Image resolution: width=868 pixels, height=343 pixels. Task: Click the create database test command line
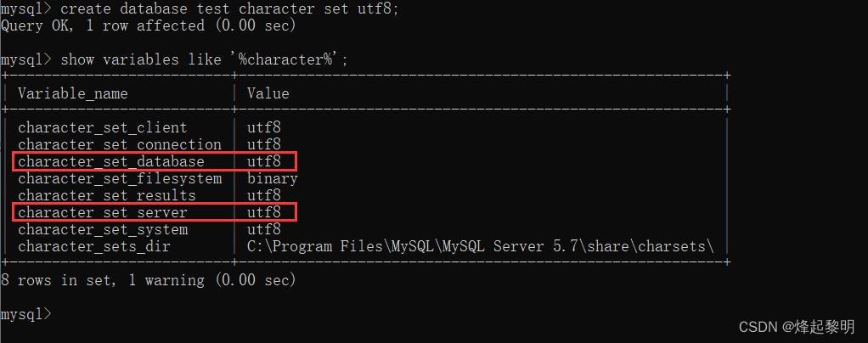(200, 8)
